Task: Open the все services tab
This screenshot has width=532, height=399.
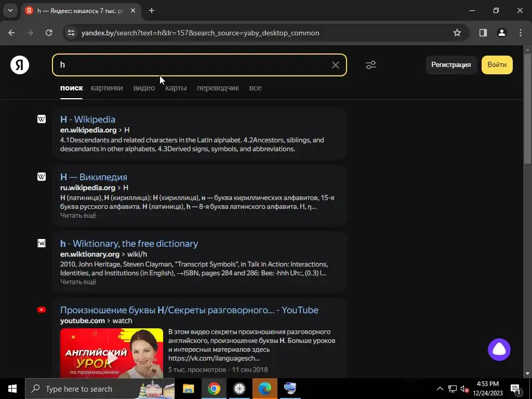Action: [x=255, y=88]
